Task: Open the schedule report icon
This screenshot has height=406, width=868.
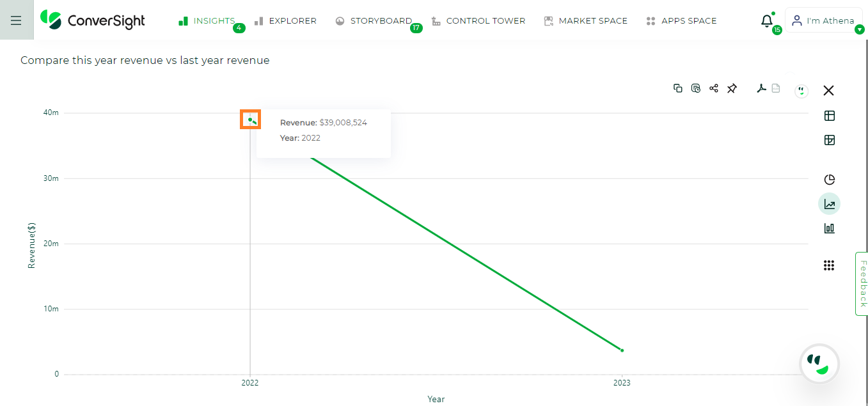Action: point(696,88)
